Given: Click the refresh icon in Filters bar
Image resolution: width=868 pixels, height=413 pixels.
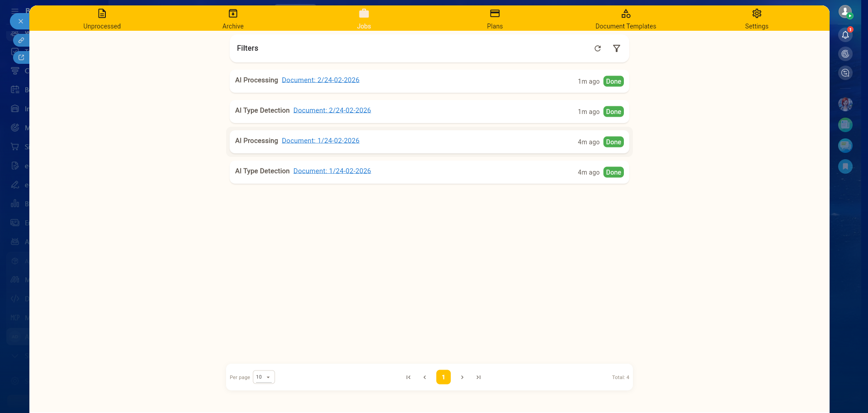Looking at the screenshot, I should tap(597, 48).
